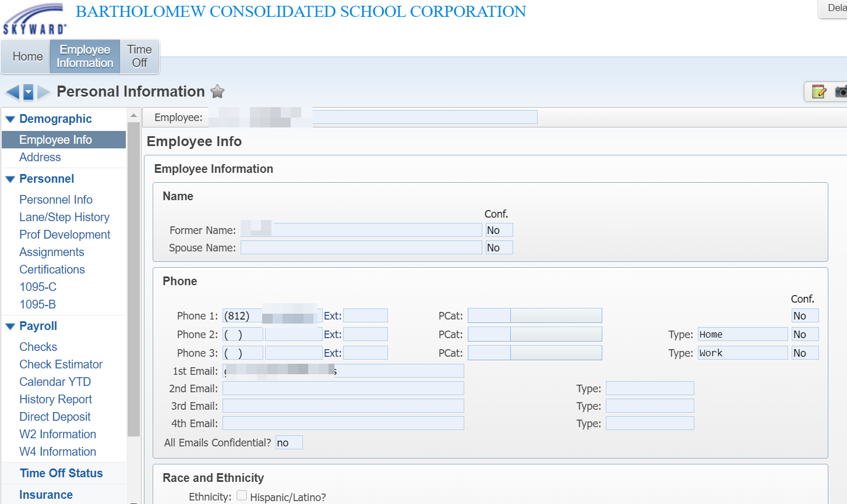Open the edit notepad icon
Viewport: 847px width, 504px height.
(x=819, y=91)
